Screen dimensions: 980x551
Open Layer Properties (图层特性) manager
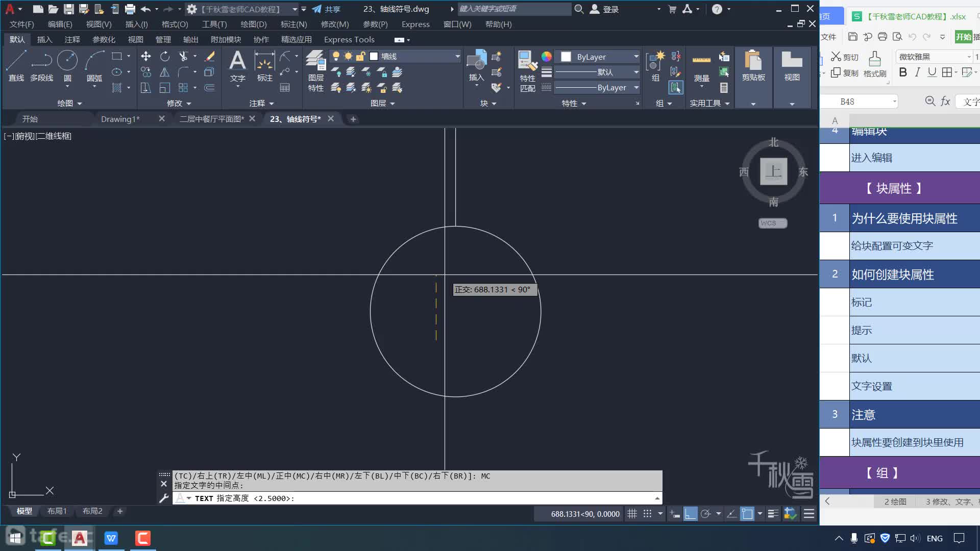315,71
